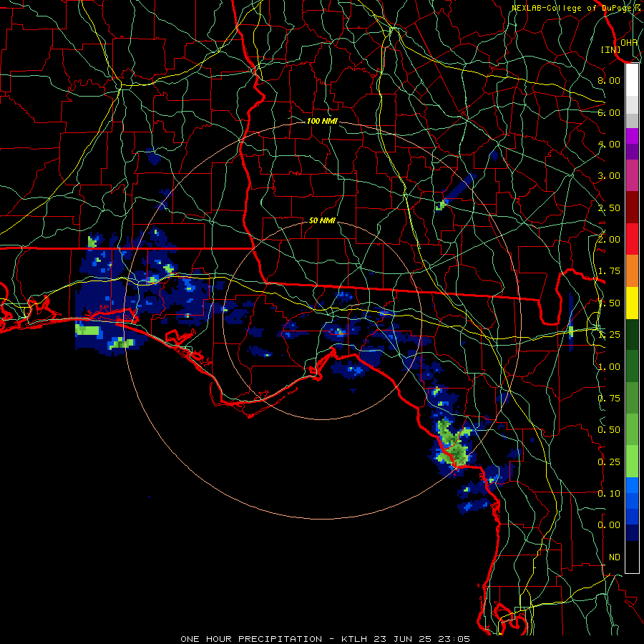The height and width of the screenshot is (644, 644).
Task: Pick the light blue band beside 0.10
Action: (632, 485)
